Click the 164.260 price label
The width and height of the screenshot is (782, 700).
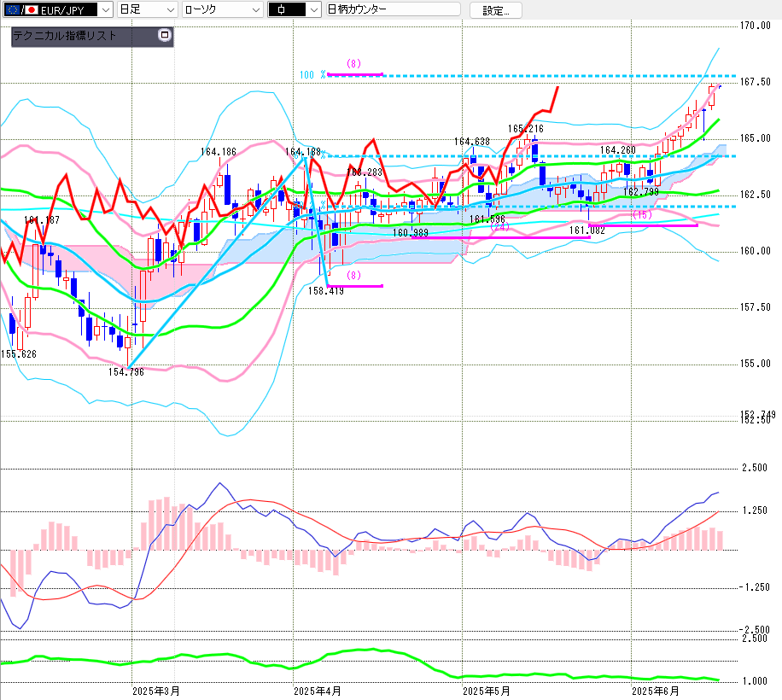[618, 150]
